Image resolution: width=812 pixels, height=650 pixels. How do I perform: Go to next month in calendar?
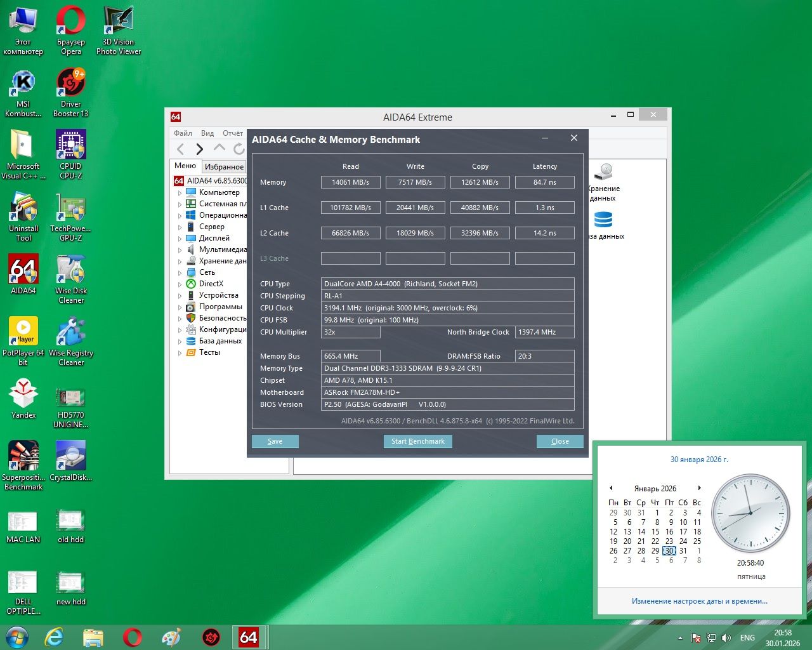coord(699,488)
